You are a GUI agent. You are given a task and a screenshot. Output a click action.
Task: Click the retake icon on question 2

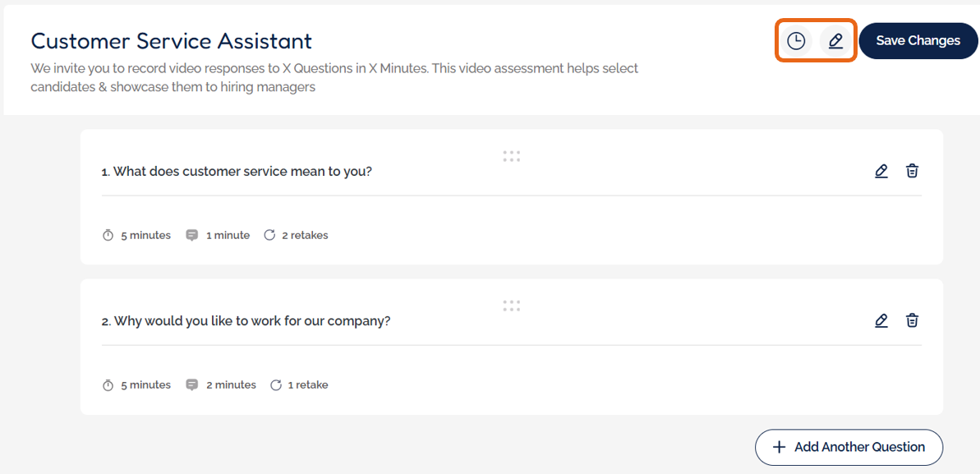tap(276, 384)
